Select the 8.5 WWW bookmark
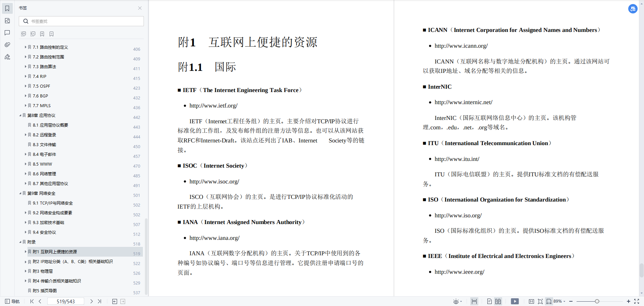 (42, 164)
